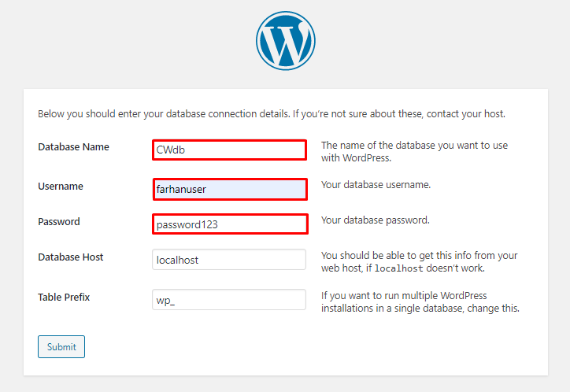
Task: Click the intro sentence about connection details
Action: point(272,114)
